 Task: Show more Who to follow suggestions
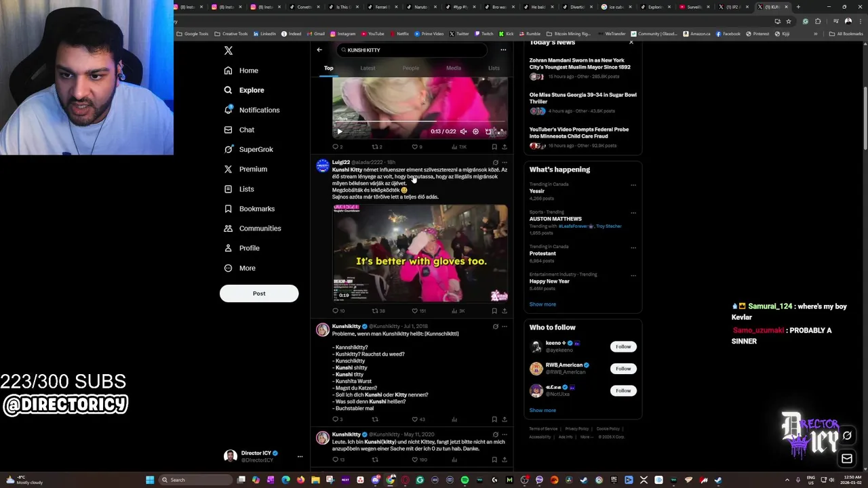[542, 410]
